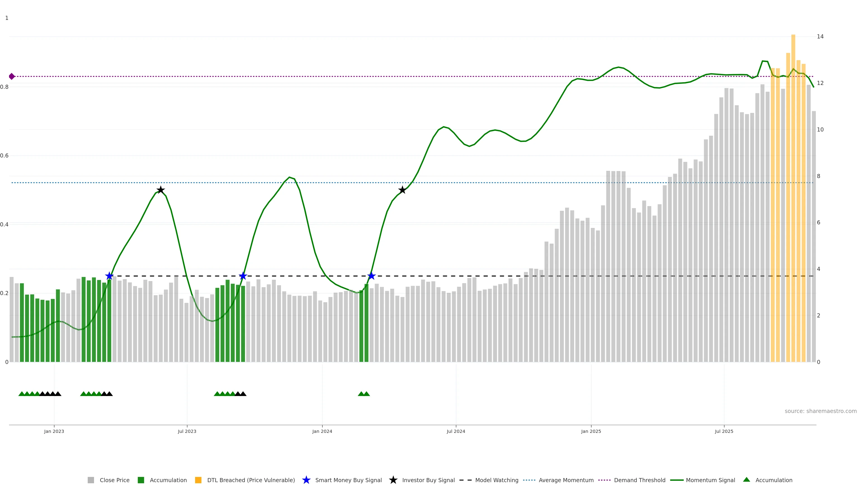Click the black star on the 2024 momentum rise
Viewport: 868px width, 488px height.
(x=402, y=190)
